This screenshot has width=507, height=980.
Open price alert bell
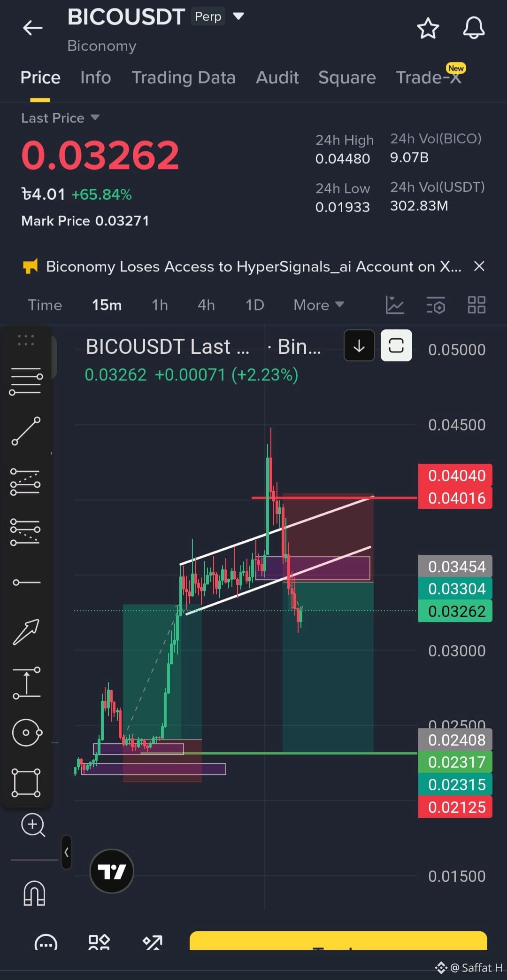click(474, 28)
